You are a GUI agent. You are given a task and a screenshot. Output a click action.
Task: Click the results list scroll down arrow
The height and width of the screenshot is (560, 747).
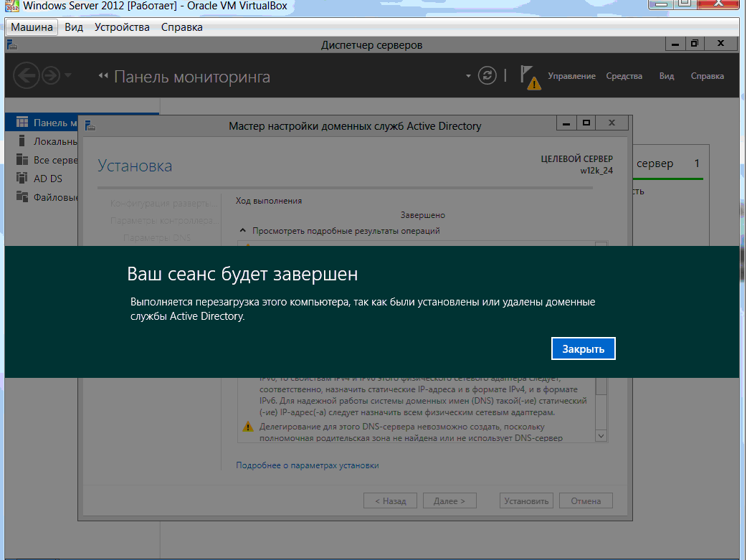(x=601, y=436)
